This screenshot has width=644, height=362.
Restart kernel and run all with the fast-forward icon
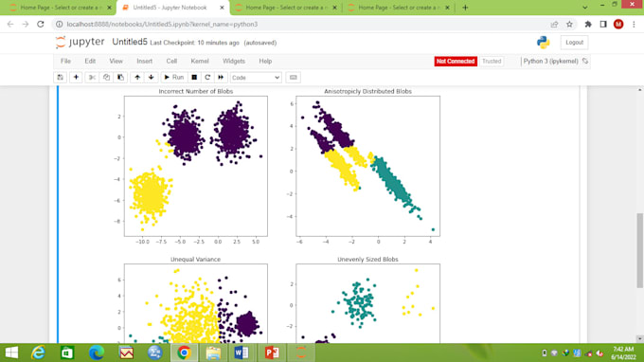point(221,78)
